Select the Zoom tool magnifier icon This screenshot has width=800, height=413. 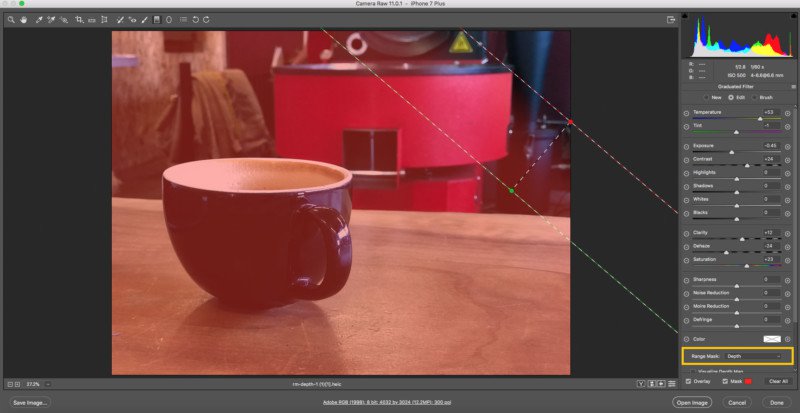(x=11, y=20)
